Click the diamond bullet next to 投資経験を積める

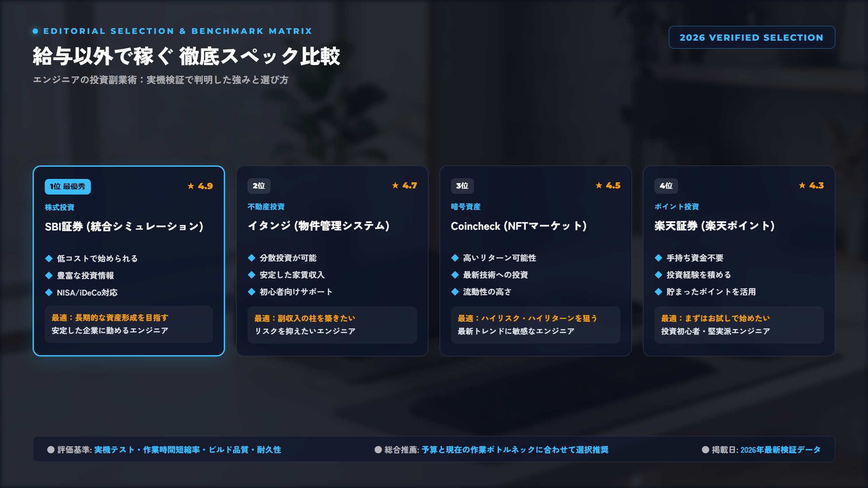click(x=658, y=275)
